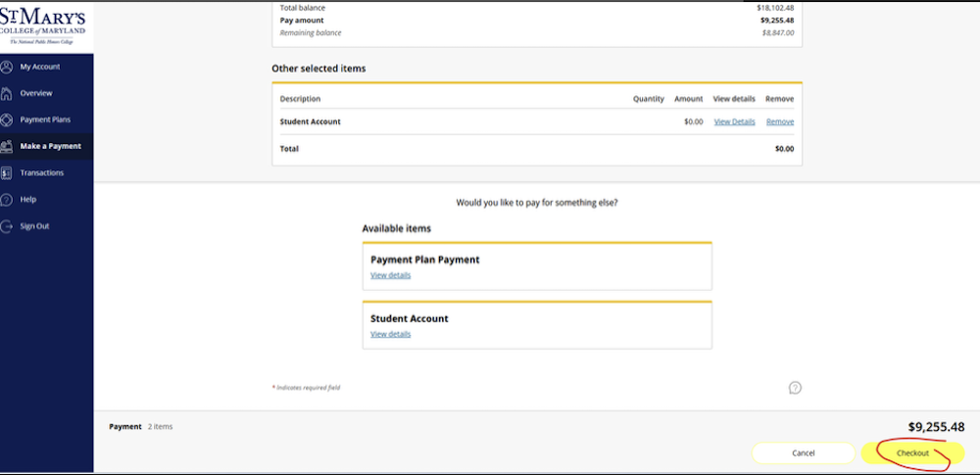Click the Other selected items heading
Viewport: 980px width, 475px height.
318,69
